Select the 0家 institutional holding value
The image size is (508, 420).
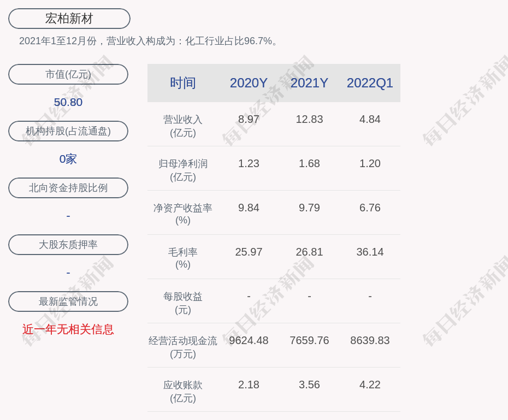tap(68, 159)
